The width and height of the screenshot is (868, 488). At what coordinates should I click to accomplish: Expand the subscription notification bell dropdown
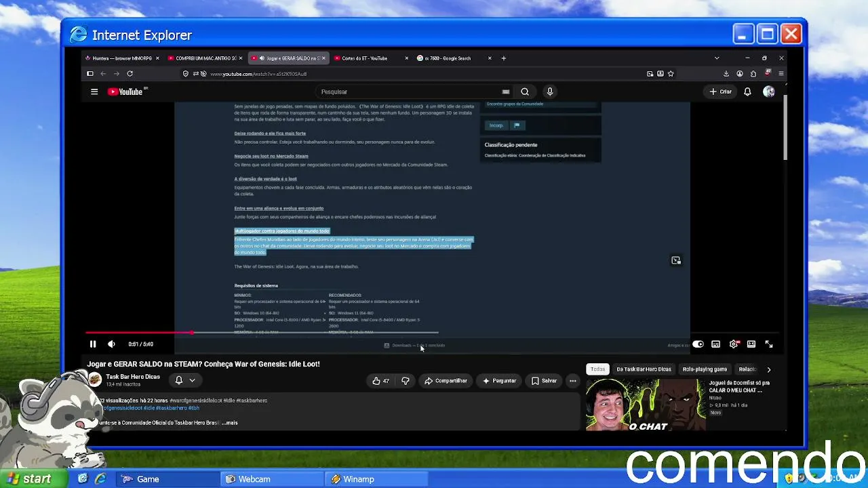pos(185,380)
